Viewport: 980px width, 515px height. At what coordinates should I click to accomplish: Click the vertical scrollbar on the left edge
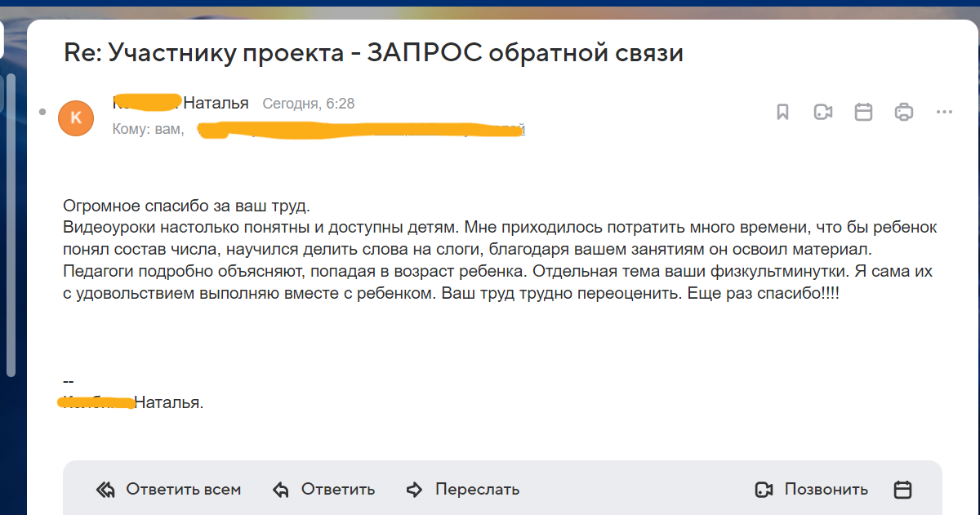11,224
